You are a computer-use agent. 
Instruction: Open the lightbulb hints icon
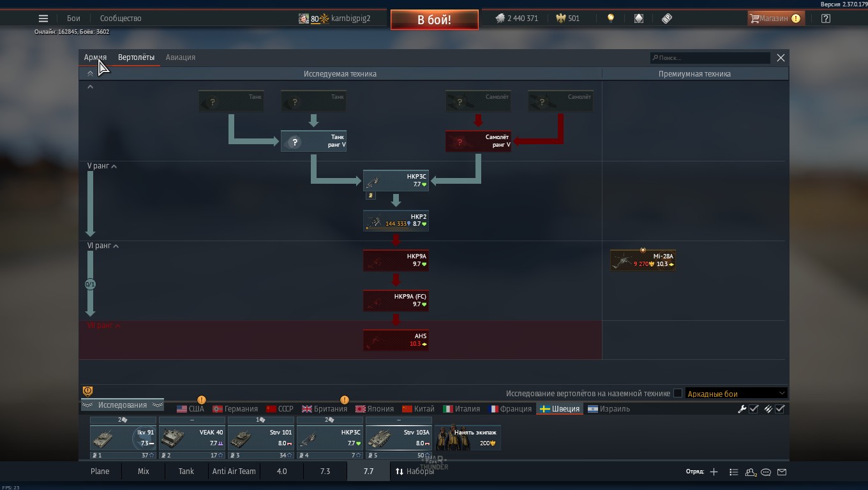(x=611, y=19)
